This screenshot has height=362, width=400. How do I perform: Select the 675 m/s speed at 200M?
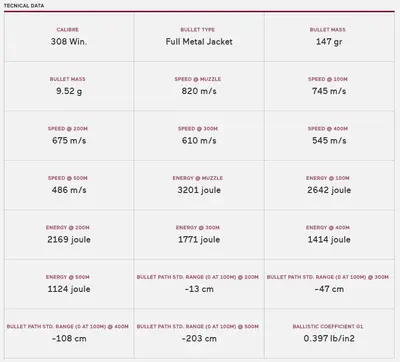tap(69, 140)
